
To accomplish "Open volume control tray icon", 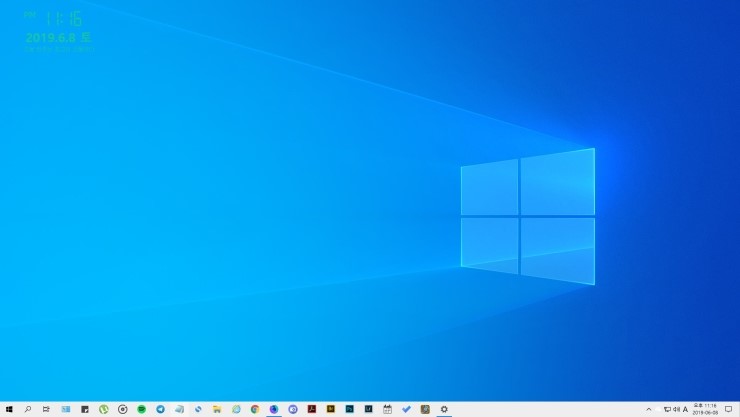I will coord(676,409).
